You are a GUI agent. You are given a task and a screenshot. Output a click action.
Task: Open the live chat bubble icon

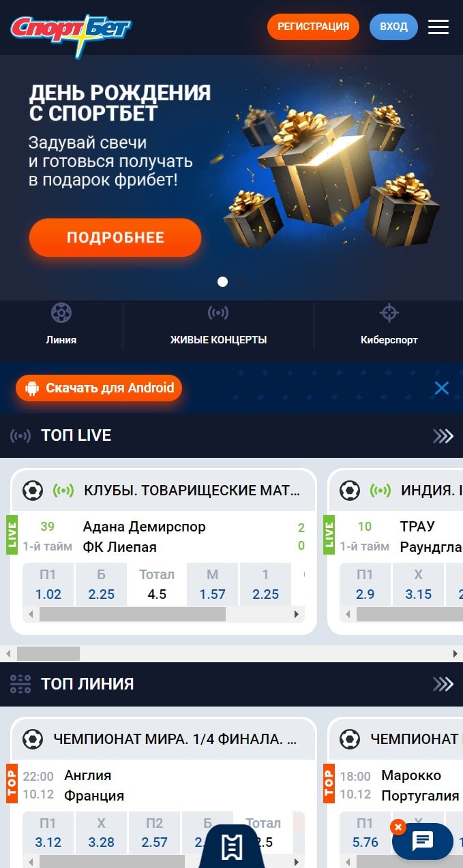coord(423,841)
